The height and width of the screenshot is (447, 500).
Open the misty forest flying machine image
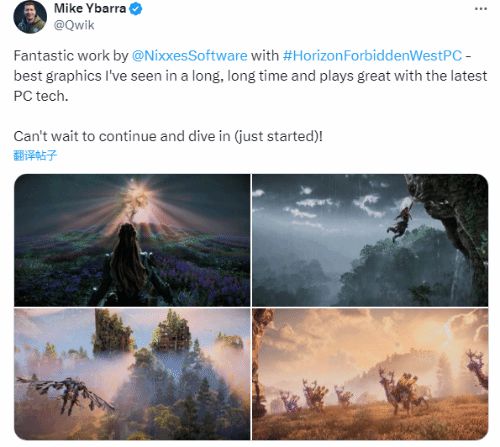point(132,374)
